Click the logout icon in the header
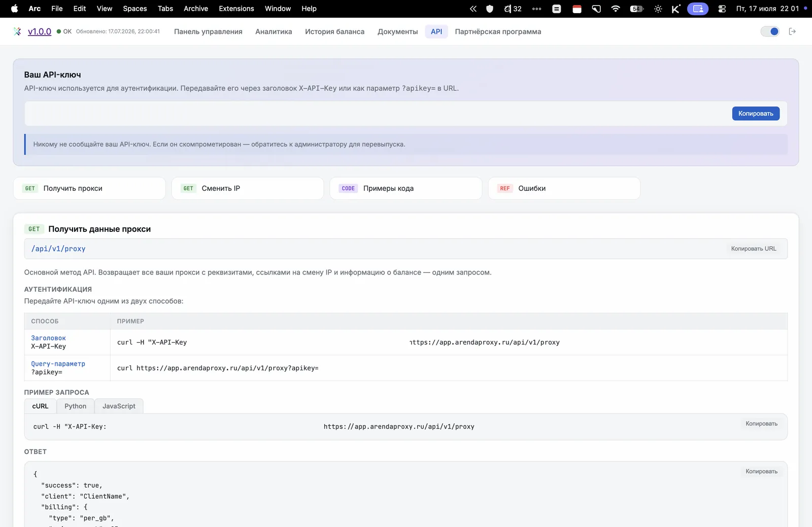Screen dimensions: 812x527 tap(792, 31)
